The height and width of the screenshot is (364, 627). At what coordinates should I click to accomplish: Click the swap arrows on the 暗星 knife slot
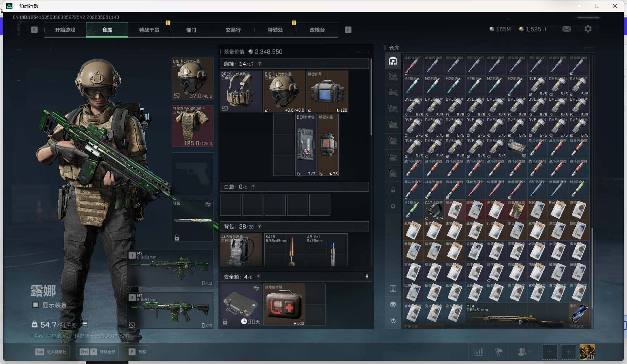click(208, 204)
